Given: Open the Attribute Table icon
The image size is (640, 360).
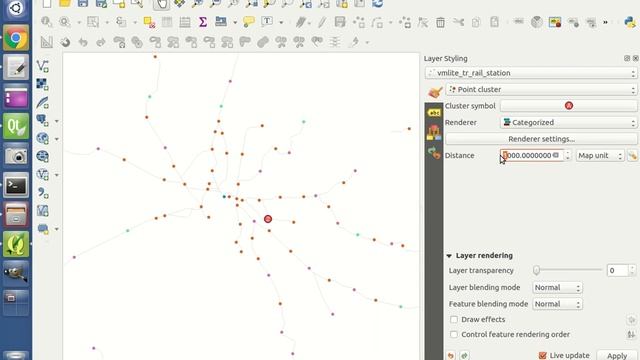Looking at the screenshot, I should point(167,22).
